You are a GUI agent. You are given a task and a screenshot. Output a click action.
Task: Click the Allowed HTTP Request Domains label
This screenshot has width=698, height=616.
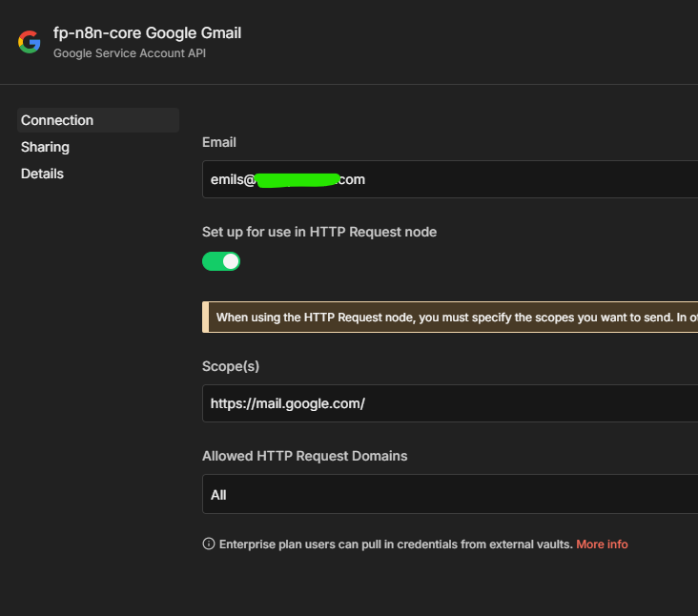pyautogui.click(x=304, y=456)
